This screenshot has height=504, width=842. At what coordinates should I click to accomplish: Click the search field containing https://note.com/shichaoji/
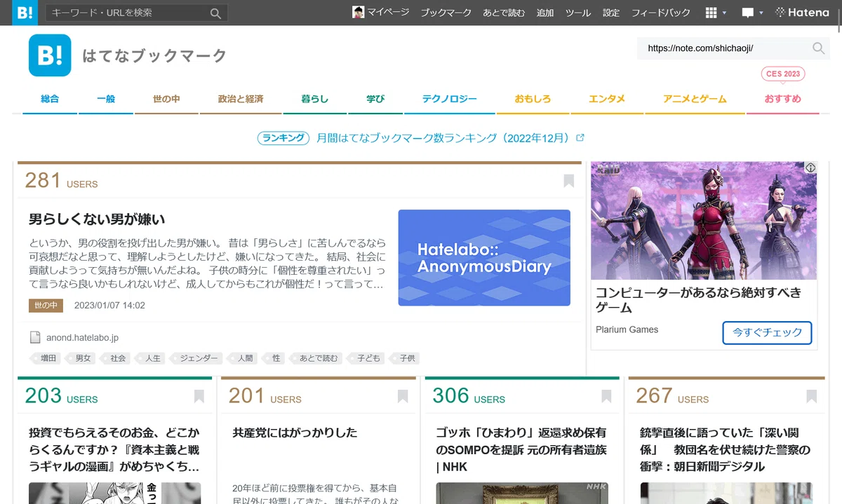click(723, 48)
